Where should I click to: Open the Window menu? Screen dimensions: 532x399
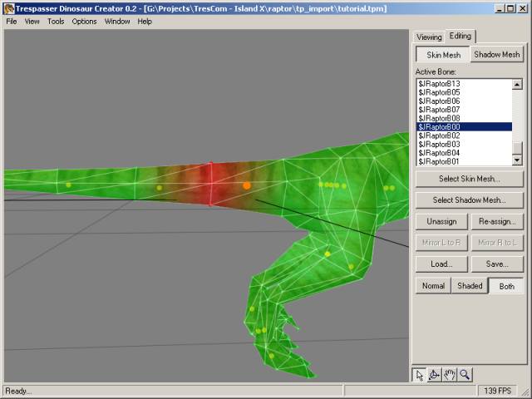(x=117, y=22)
